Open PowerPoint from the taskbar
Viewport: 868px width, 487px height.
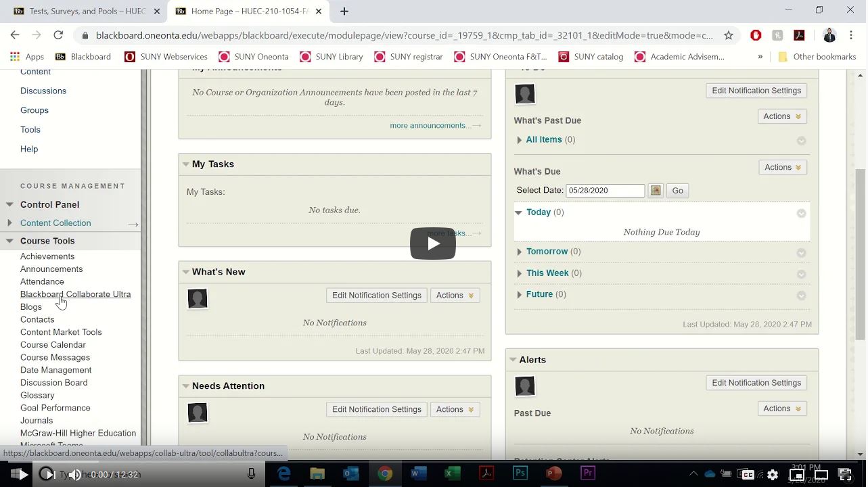click(x=554, y=473)
